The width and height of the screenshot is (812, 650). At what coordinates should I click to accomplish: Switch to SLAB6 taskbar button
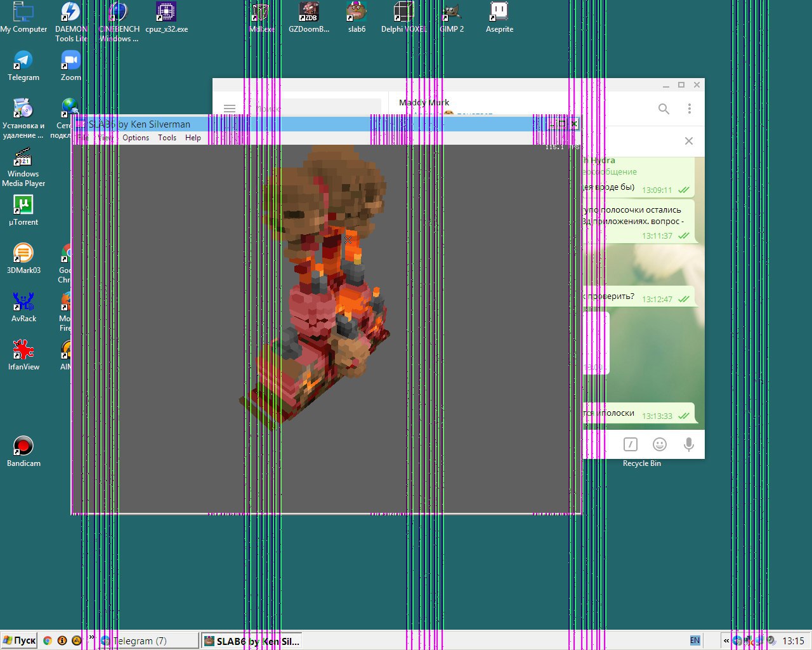point(251,640)
